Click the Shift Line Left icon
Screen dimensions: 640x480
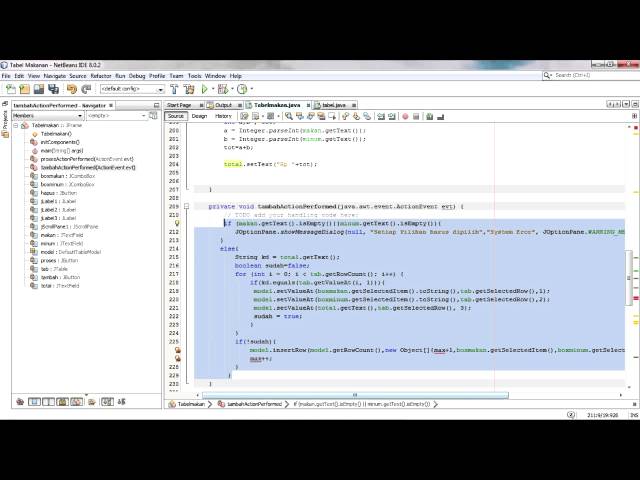click(x=381, y=116)
